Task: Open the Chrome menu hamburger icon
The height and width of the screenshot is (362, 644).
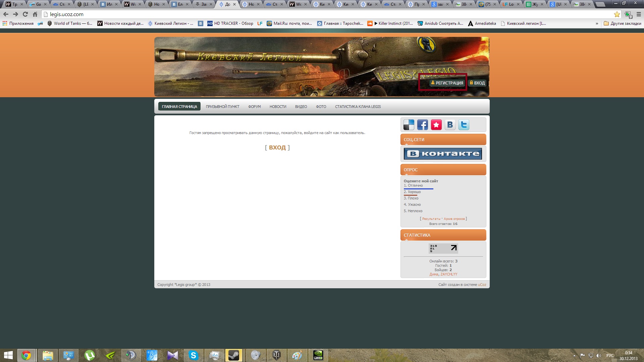Action: click(639, 14)
